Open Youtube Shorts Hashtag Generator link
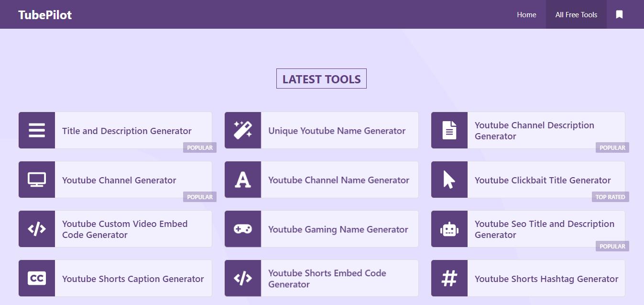Screen dimensions: 644x305 [x=546, y=279]
